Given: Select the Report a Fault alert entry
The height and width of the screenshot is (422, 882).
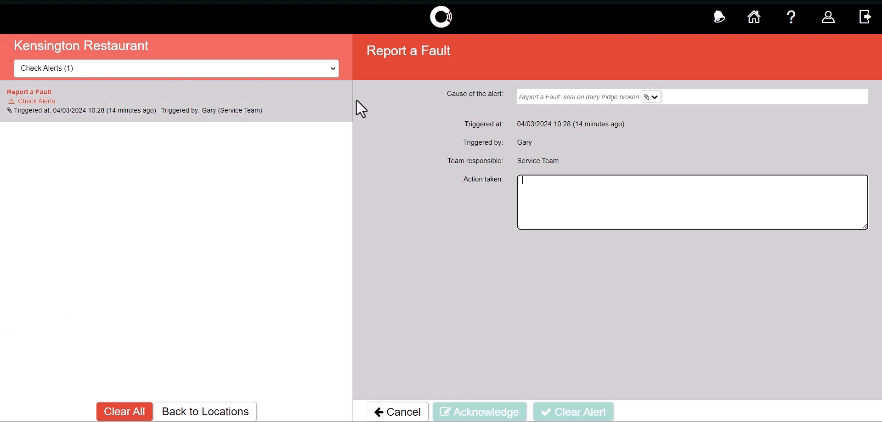Looking at the screenshot, I should pos(29,92).
